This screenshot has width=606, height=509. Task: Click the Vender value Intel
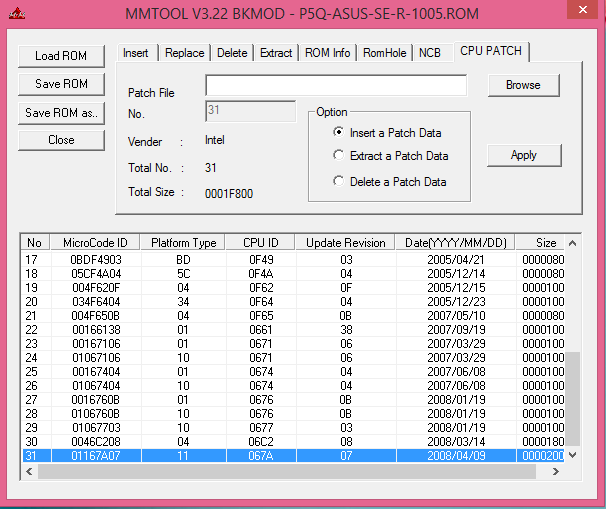(214, 140)
